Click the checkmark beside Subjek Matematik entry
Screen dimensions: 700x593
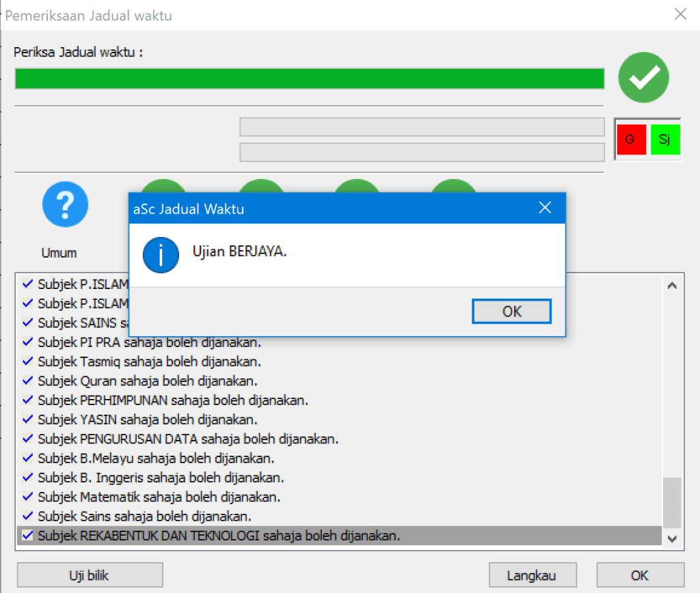tap(27, 497)
